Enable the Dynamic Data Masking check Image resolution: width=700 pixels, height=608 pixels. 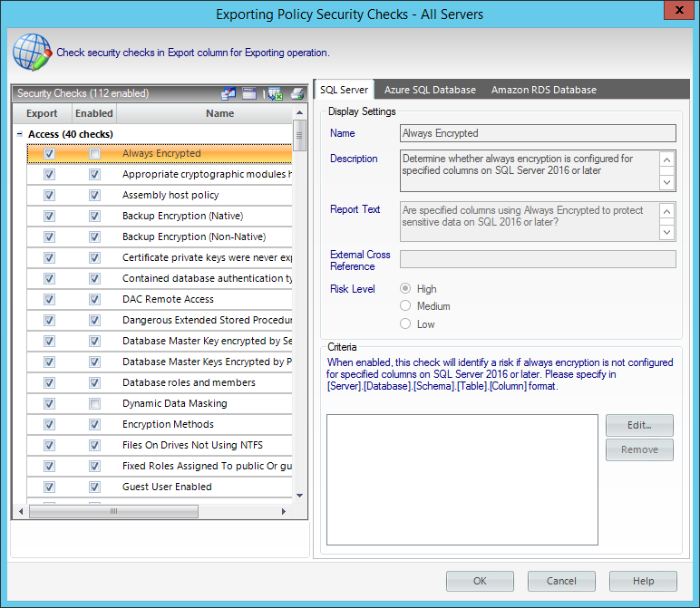(94, 404)
